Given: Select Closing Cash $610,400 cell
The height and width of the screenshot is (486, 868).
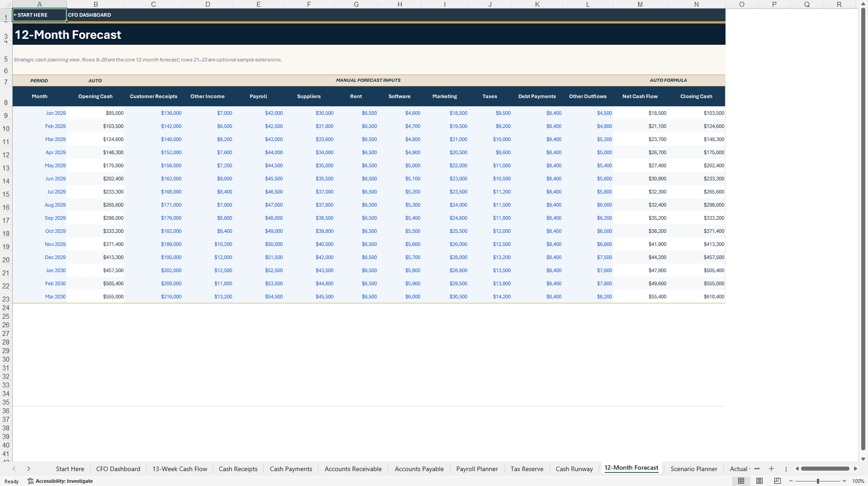Looking at the screenshot, I should (696, 297).
